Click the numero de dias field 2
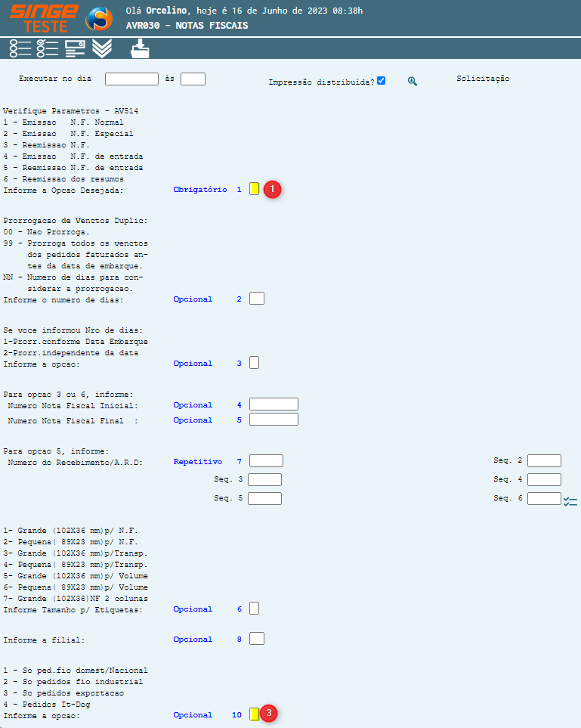Image resolution: width=581 pixels, height=728 pixels. (257, 298)
